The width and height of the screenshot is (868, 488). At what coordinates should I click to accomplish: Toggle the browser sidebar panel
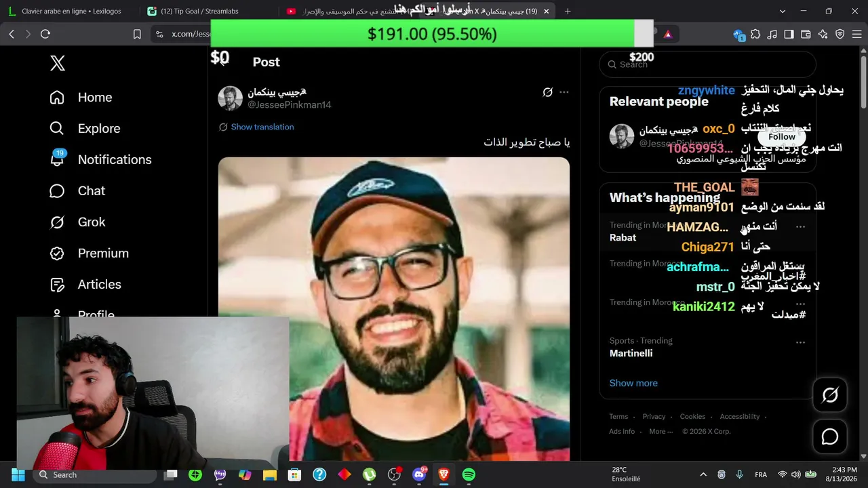click(x=789, y=34)
